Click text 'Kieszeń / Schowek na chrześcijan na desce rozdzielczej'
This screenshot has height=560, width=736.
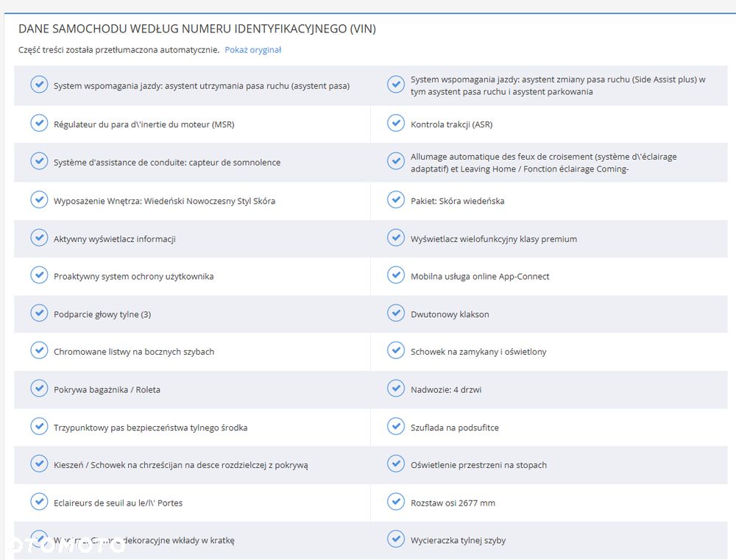click(x=160, y=465)
